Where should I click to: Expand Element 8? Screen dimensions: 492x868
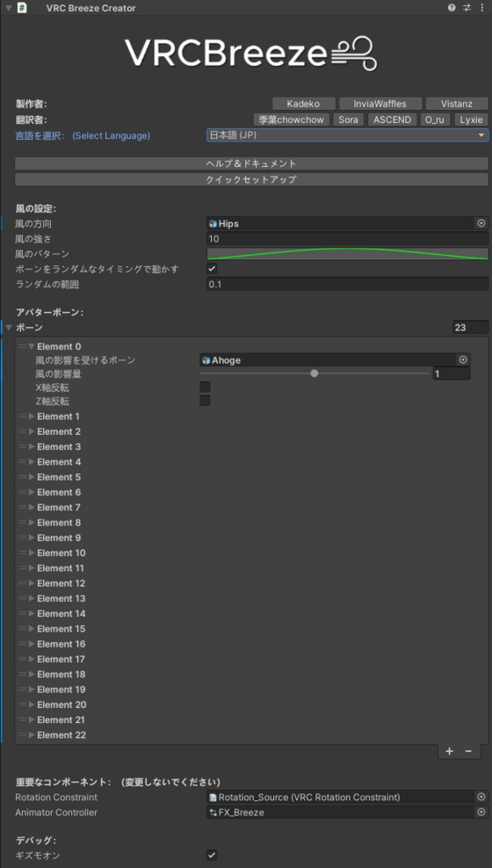31,522
